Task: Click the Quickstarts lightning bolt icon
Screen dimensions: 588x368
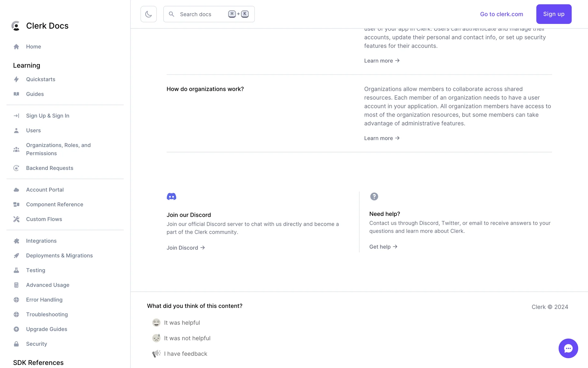Action: (x=16, y=79)
